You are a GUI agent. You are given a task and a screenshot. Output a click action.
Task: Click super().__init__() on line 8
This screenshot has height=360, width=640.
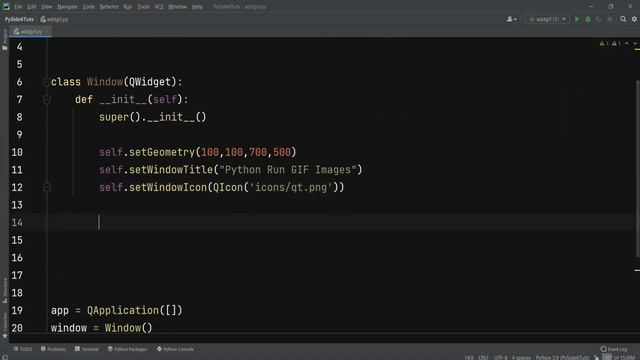[x=153, y=117]
